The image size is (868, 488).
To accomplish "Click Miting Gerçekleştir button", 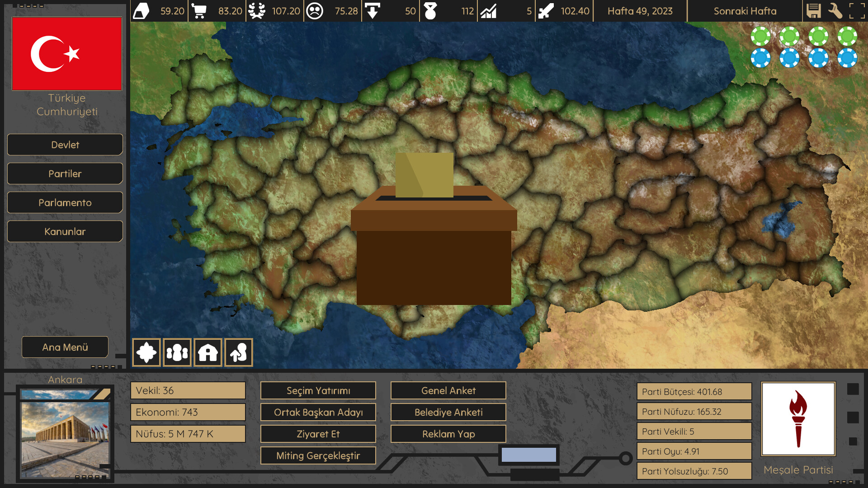I will pos(318,455).
